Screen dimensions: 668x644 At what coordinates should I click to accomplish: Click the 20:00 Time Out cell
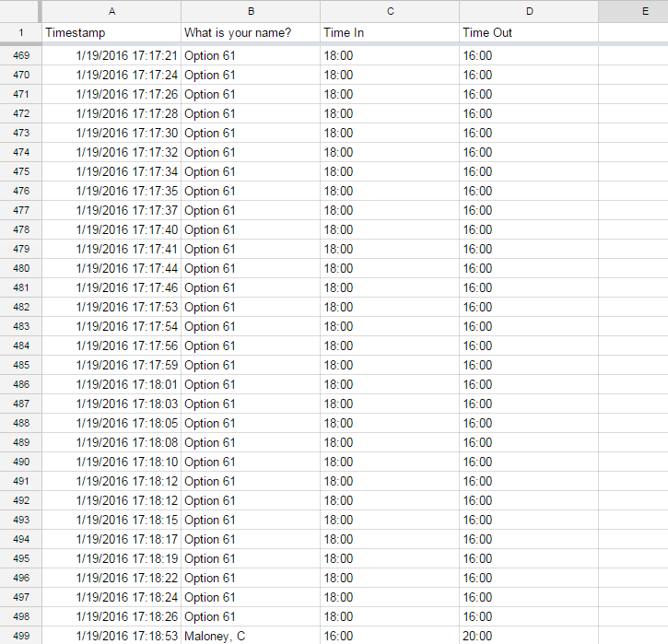coord(529,636)
